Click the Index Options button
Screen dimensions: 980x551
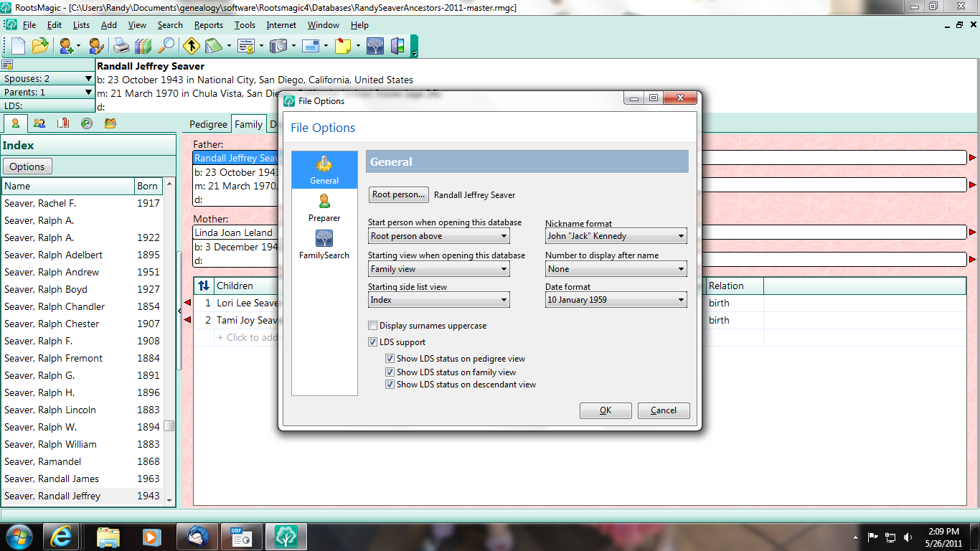[27, 166]
